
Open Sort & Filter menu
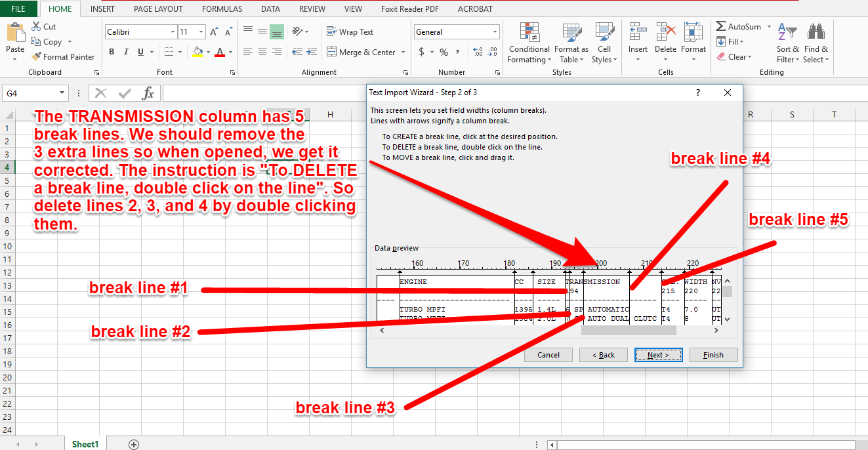[x=788, y=43]
